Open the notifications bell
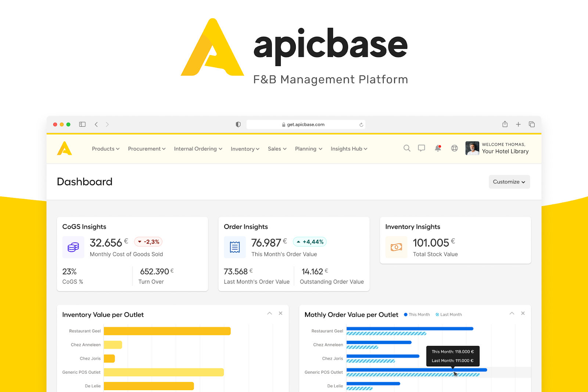The width and height of the screenshot is (588, 392). point(438,148)
